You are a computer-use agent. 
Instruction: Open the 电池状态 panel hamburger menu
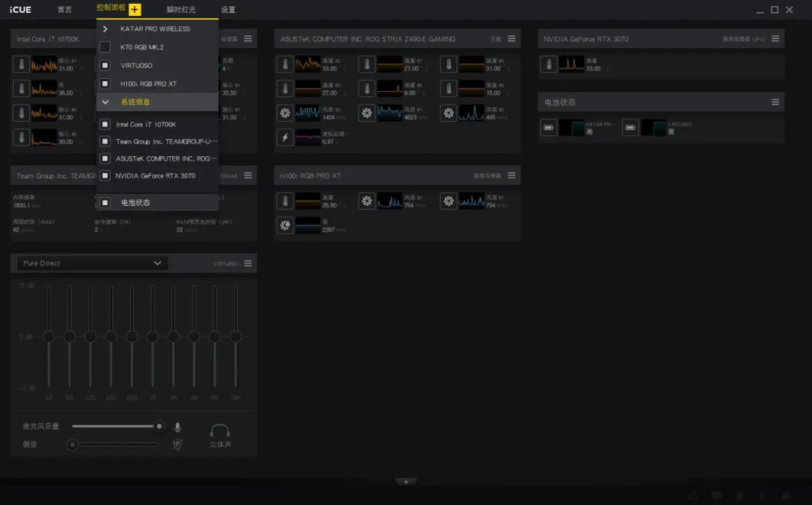775,102
